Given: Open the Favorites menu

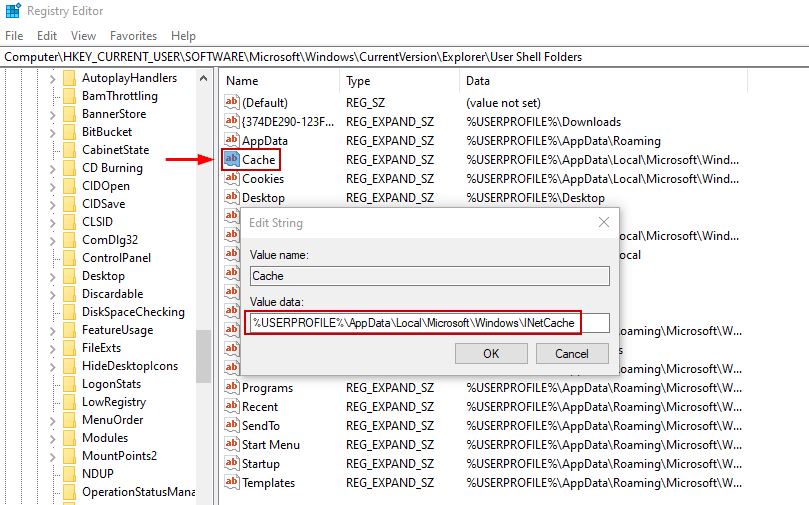Looking at the screenshot, I should [x=133, y=36].
